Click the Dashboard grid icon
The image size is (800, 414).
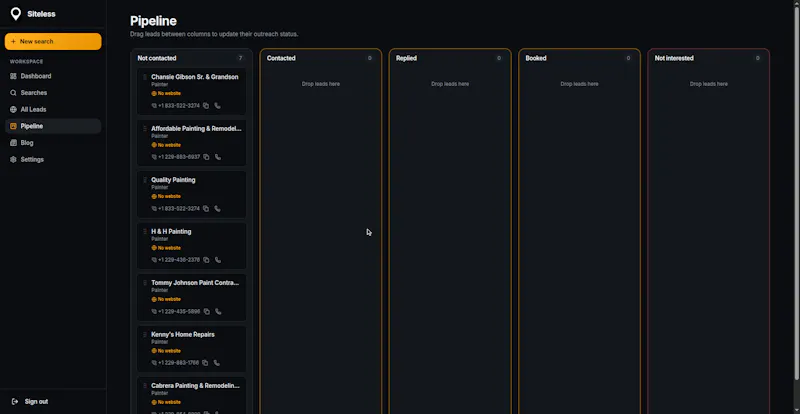coord(13,76)
